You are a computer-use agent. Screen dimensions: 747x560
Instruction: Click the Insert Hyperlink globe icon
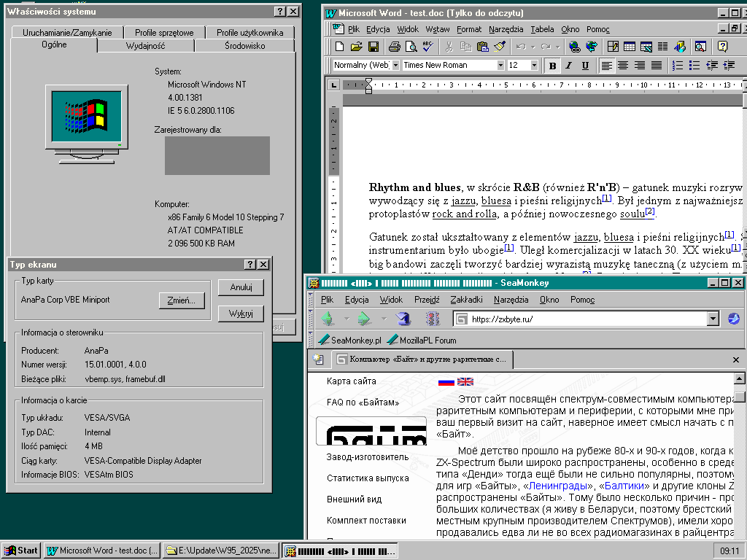pos(575,46)
